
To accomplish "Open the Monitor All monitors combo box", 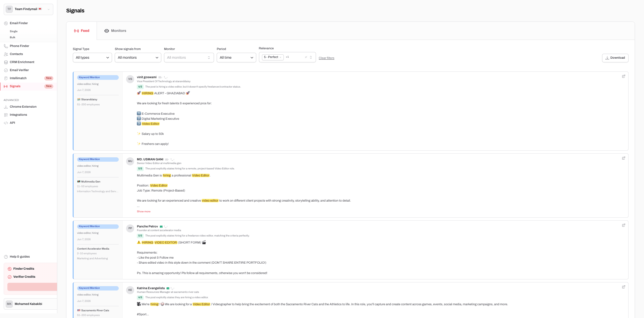I will [189, 57].
